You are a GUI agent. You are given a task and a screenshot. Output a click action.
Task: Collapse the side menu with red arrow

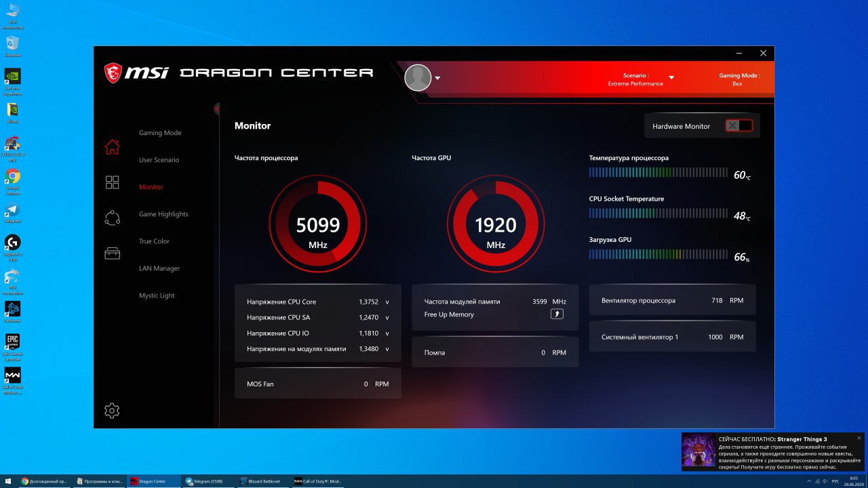[x=218, y=108]
